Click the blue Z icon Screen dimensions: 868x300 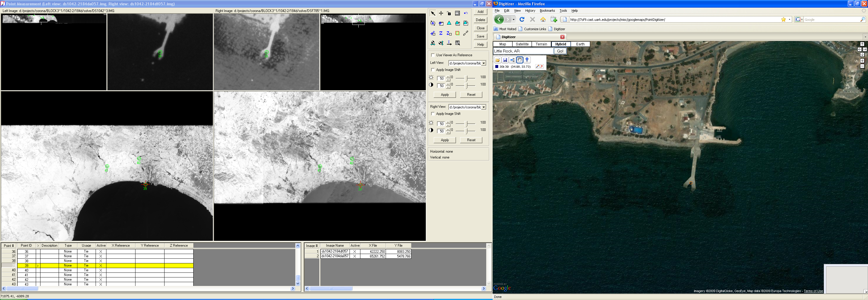(441, 33)
